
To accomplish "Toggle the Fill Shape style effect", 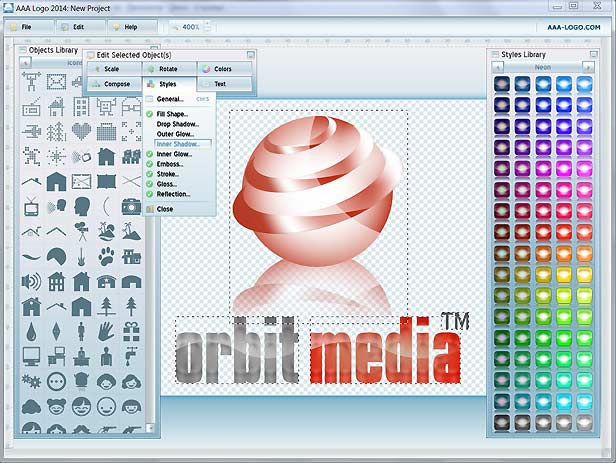I will coord(172,114).
